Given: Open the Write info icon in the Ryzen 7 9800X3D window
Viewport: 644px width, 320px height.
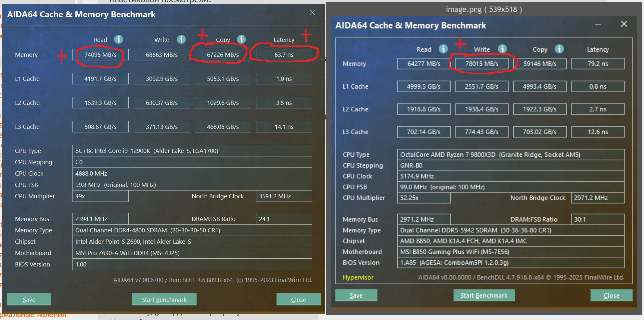Looking at the screenshot, I should pyautogui.click(x=502, y=49).
